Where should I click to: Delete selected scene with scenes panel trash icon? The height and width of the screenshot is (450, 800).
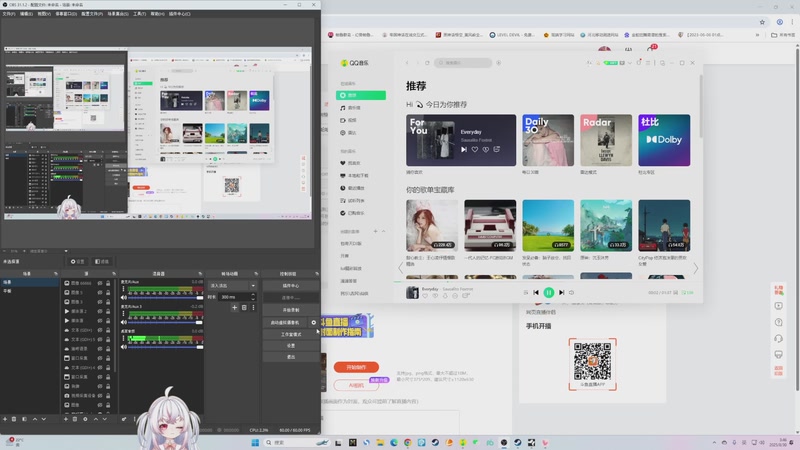point(14,419)
